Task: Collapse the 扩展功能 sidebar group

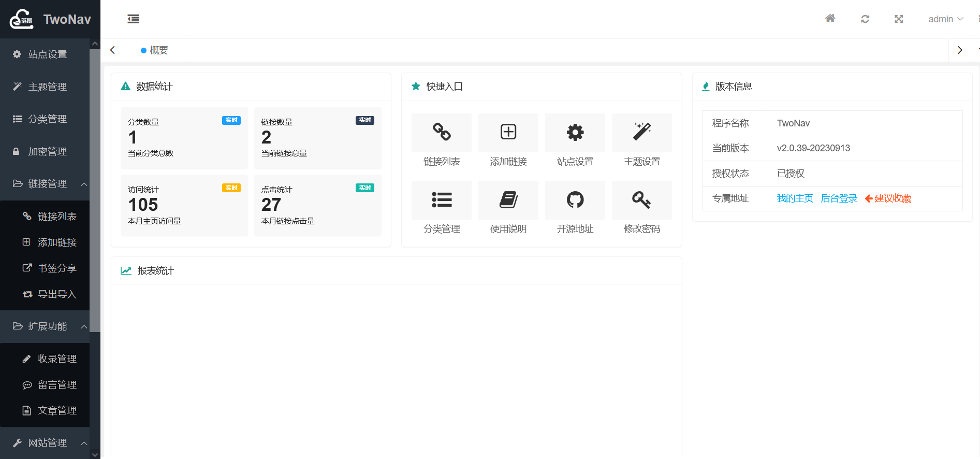Action: pyautogui.click(x=45, y=326)
